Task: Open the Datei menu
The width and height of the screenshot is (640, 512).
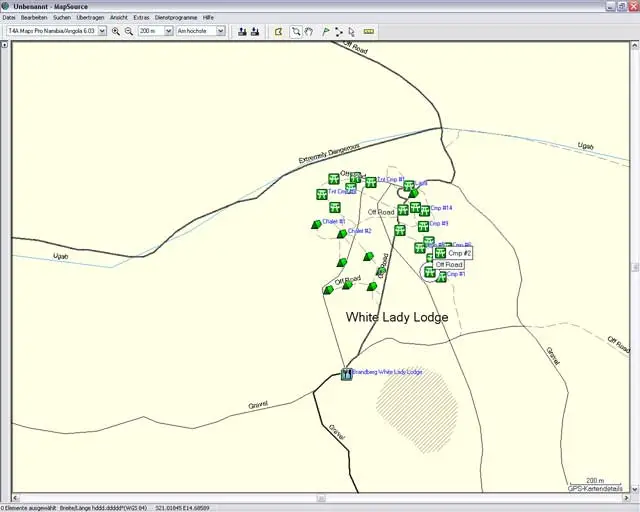Action: click(x=9, y=18)
